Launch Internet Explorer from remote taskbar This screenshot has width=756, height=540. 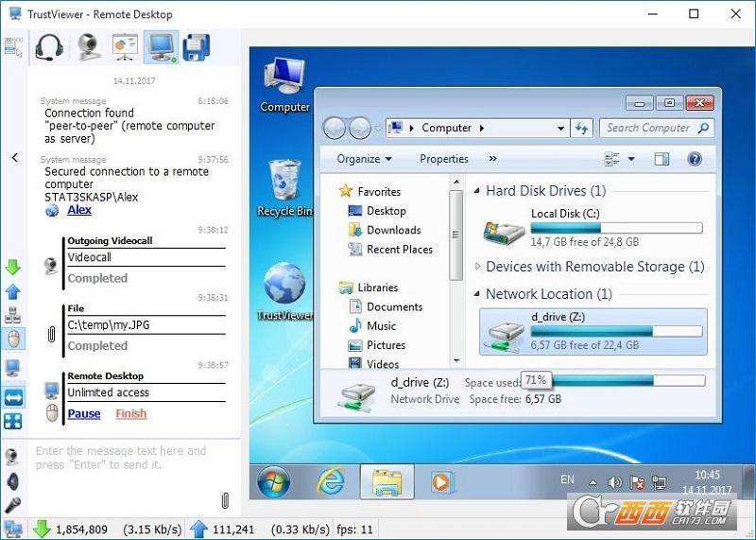(330, 481)
